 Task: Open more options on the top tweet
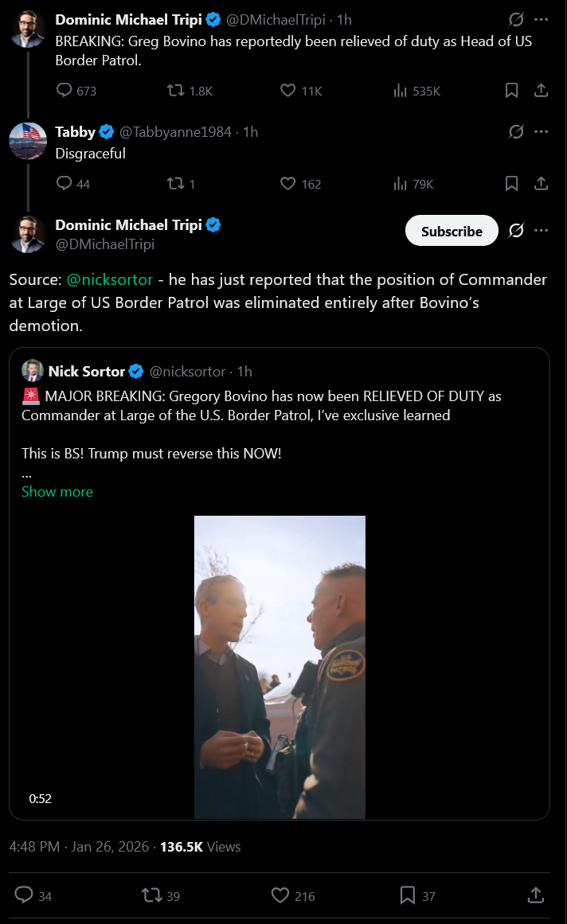tap(542, 18)
